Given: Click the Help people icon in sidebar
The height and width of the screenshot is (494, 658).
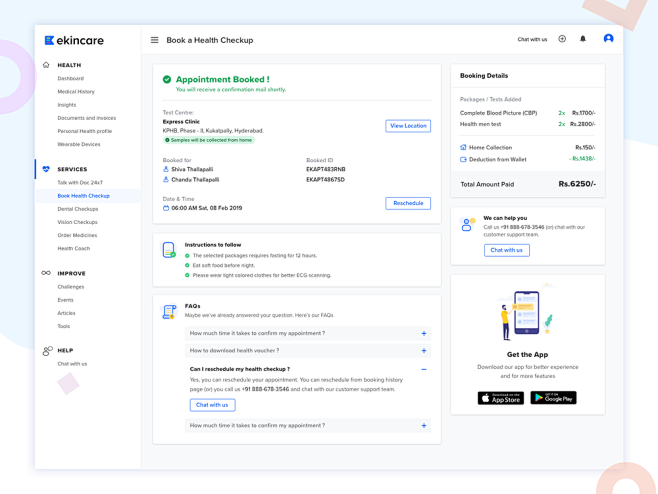Looking at the screenshot, I should (x=47, y=351).
